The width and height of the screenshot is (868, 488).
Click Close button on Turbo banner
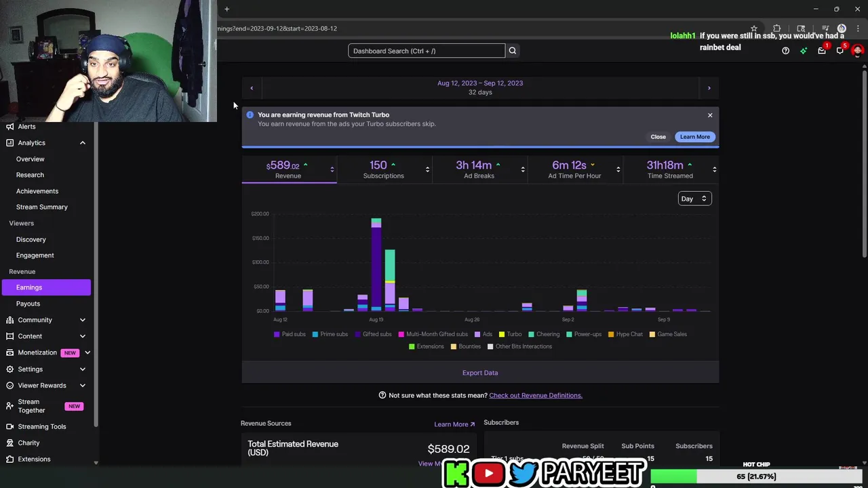click(x=658, y=137)
